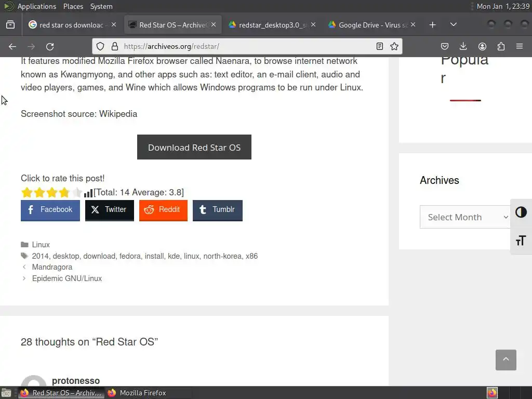This screenshot has width=532, height=399.
Task: Open the x86 tag link
Action: click(x=251, y=256)
